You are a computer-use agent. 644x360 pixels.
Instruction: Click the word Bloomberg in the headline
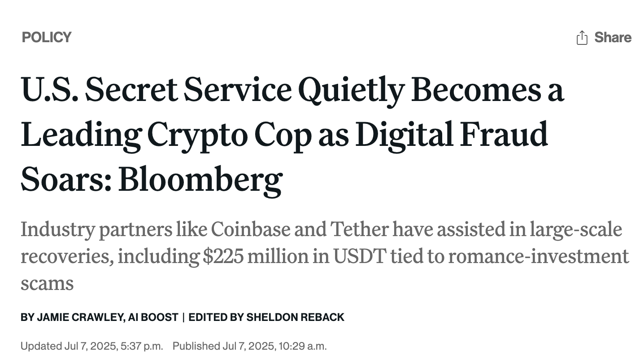200,179
